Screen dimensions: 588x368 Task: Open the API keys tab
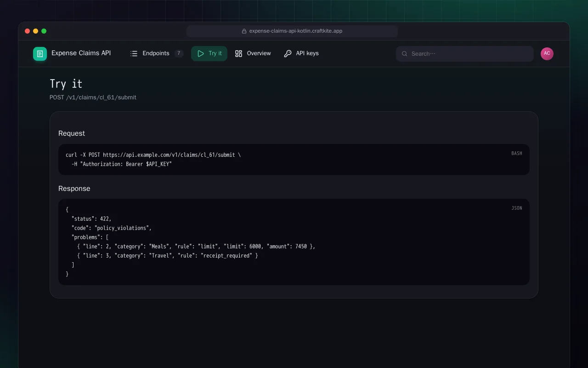tap(301, 54)
